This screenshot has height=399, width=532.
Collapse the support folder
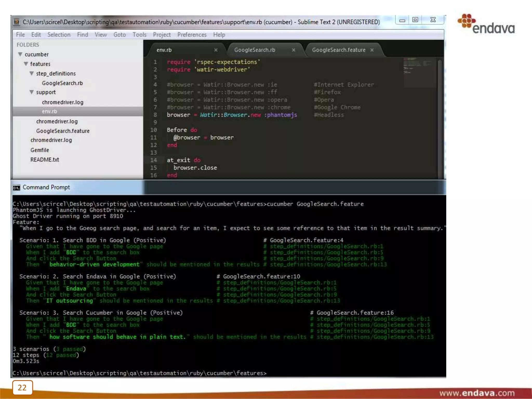[x=31, y=92]
